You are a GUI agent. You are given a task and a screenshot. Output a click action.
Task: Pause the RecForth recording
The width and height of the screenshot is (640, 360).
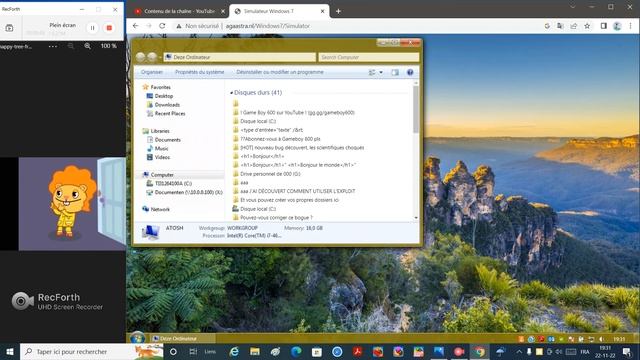coord(93,28)
